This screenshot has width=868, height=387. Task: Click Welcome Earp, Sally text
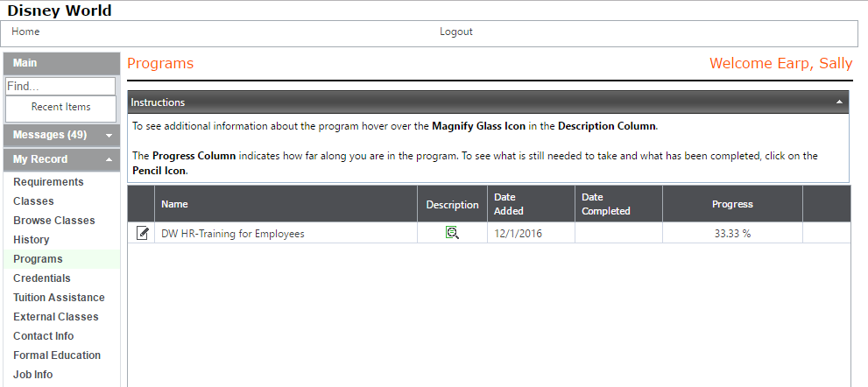(x=781, y=64)
